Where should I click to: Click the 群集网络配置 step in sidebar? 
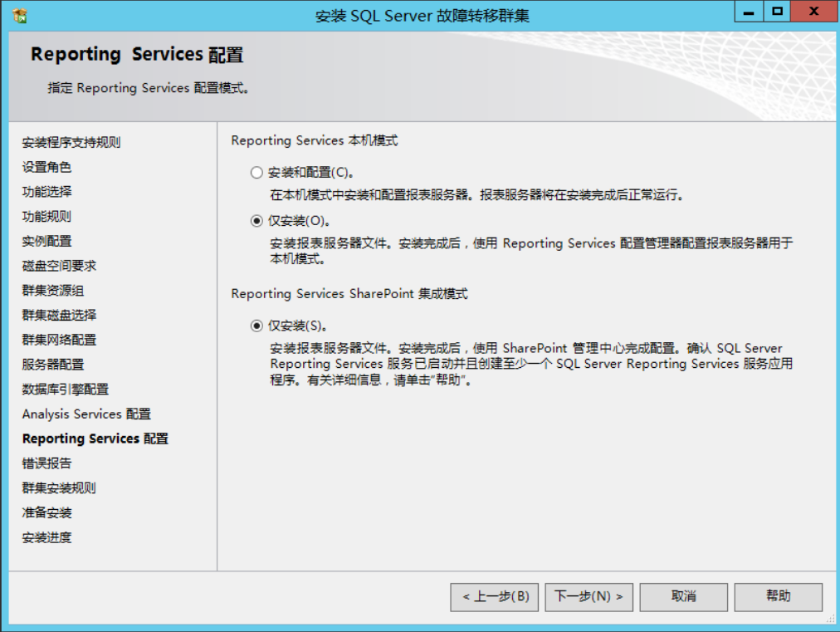coord(59,340)
